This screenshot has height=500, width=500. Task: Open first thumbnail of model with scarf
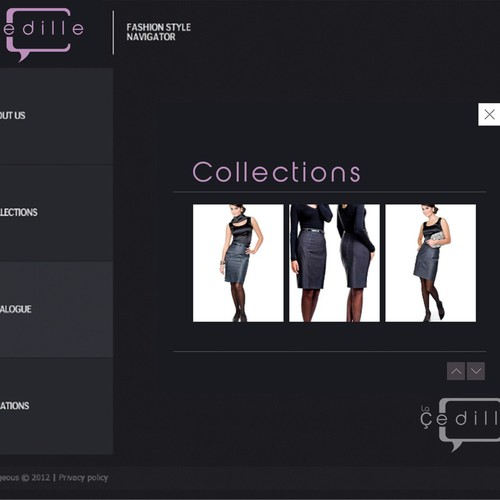(x=238, y=263)
